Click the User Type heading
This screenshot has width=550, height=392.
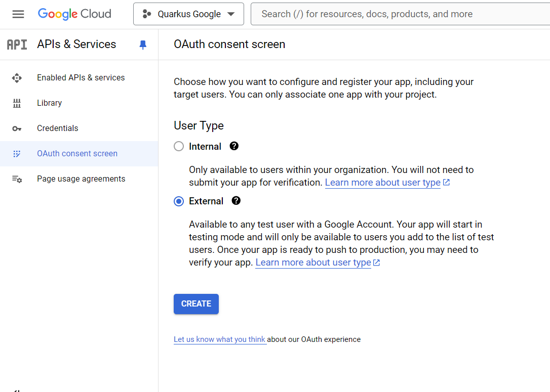(199, 125)
